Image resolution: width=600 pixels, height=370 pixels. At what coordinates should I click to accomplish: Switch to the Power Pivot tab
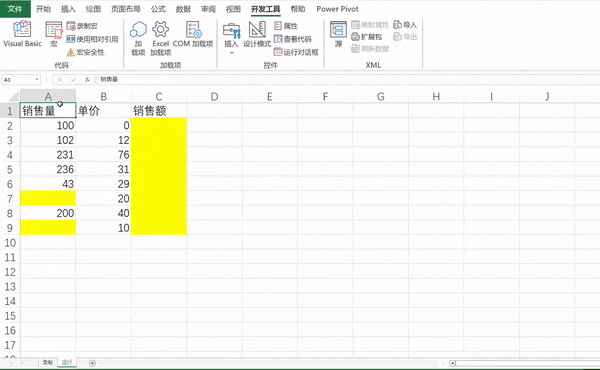[x=338, y=9]
